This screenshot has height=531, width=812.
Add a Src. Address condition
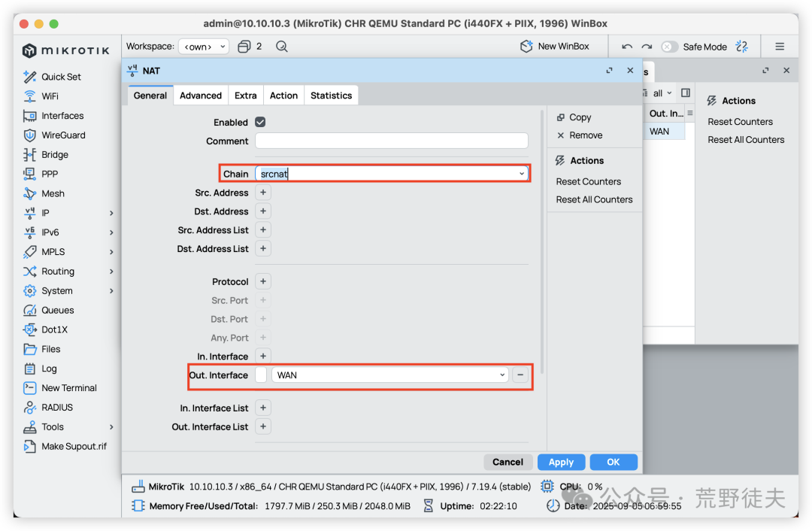click(263, 193)
